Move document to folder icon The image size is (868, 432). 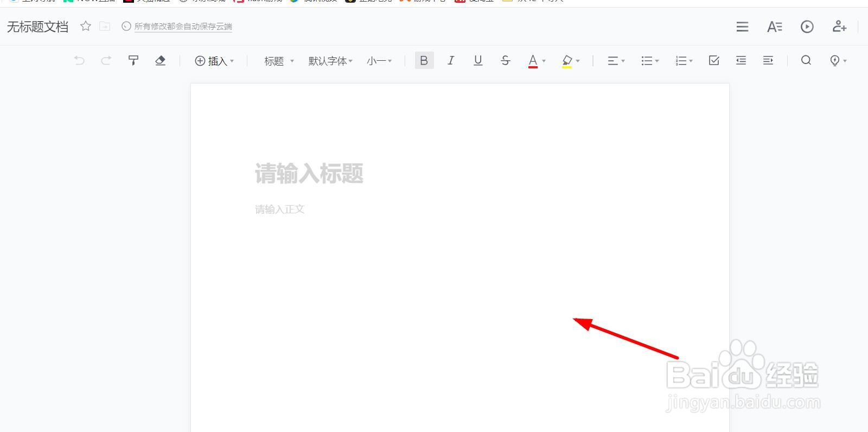click(x=105, y=26)
